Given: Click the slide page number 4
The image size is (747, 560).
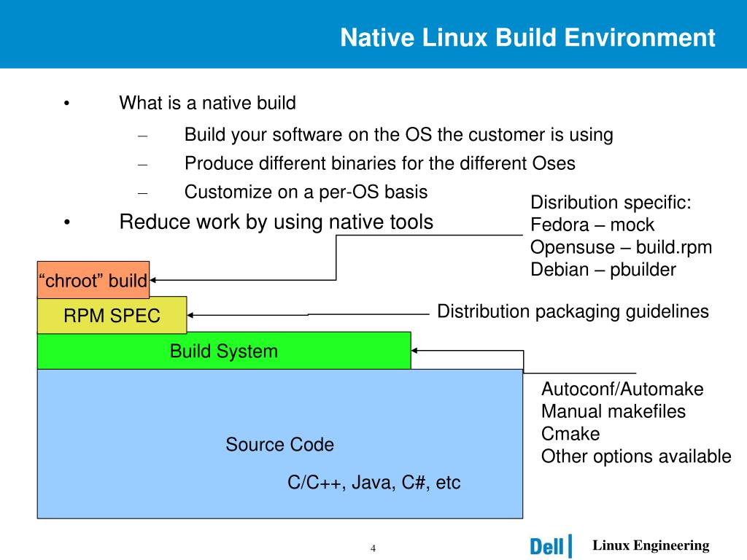Looking at the screenshot, I should [x=373, y=548].
